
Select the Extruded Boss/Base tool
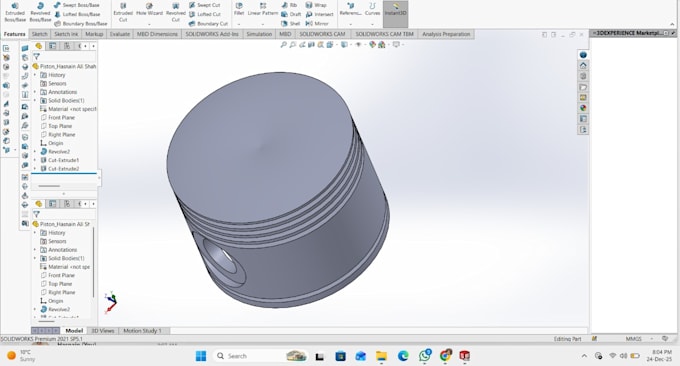pyautogui.click(x=15, y=12)
